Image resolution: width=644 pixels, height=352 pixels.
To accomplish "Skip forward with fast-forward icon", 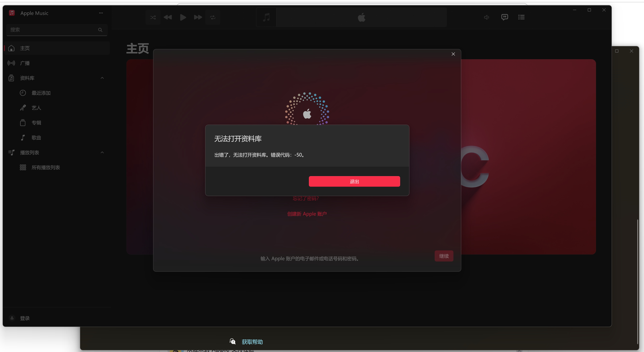I will (198, 17).
